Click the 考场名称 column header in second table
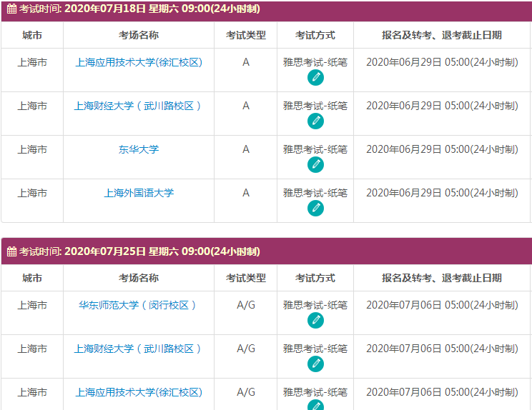The height and width of the screenshot is (410, 532). [139, 278]
